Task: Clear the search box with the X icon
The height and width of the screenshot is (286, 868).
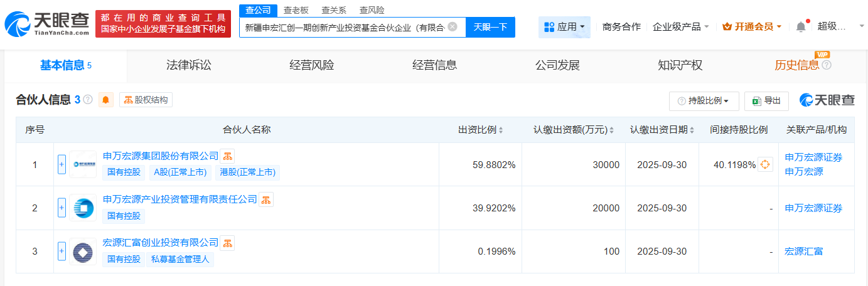Action: point(453,27)
